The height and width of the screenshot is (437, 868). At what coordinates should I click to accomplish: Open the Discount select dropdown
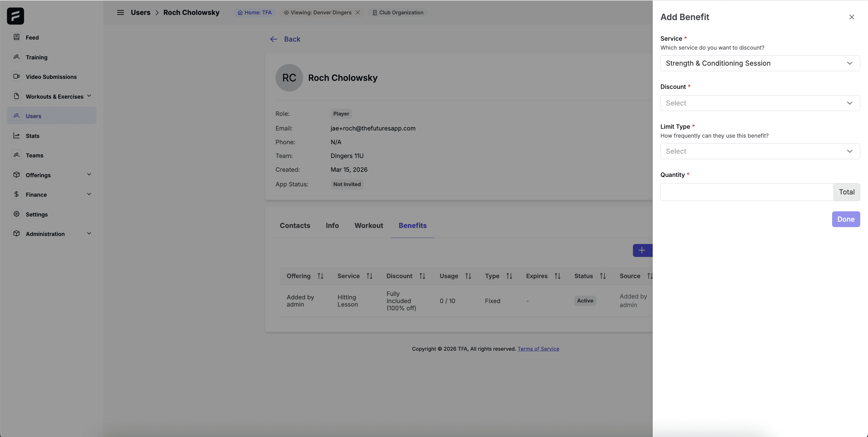(x=759, y=103)
